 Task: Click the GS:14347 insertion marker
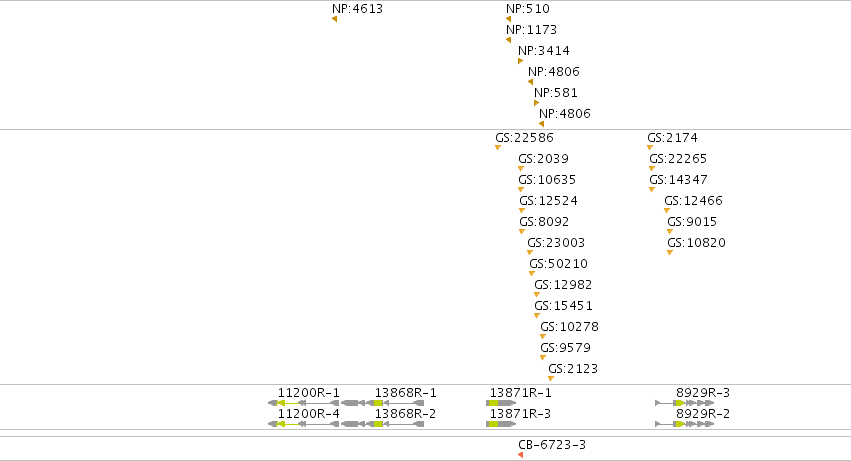click(x=652, y=190)
